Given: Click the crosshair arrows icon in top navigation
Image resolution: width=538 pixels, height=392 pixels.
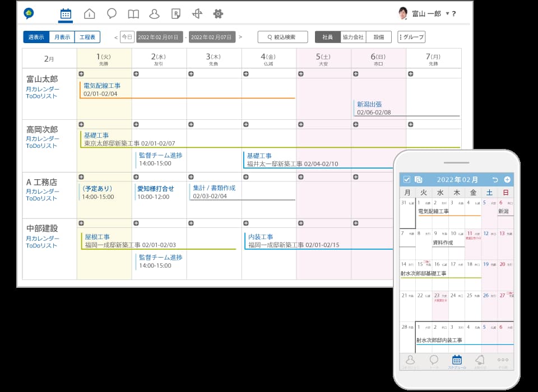Looking at the screenshot, I should (x=197, y=13).
